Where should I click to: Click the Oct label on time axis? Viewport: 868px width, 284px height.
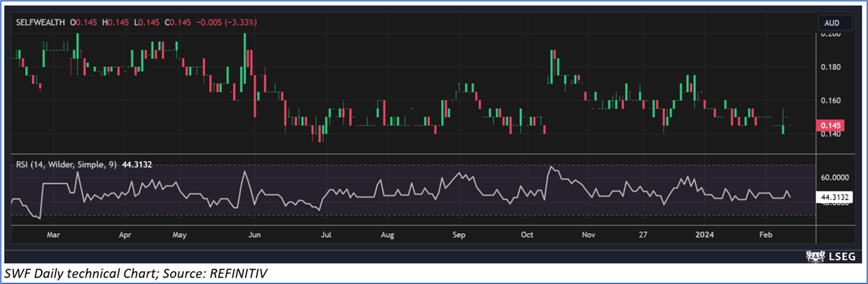(x=527, y=235)
